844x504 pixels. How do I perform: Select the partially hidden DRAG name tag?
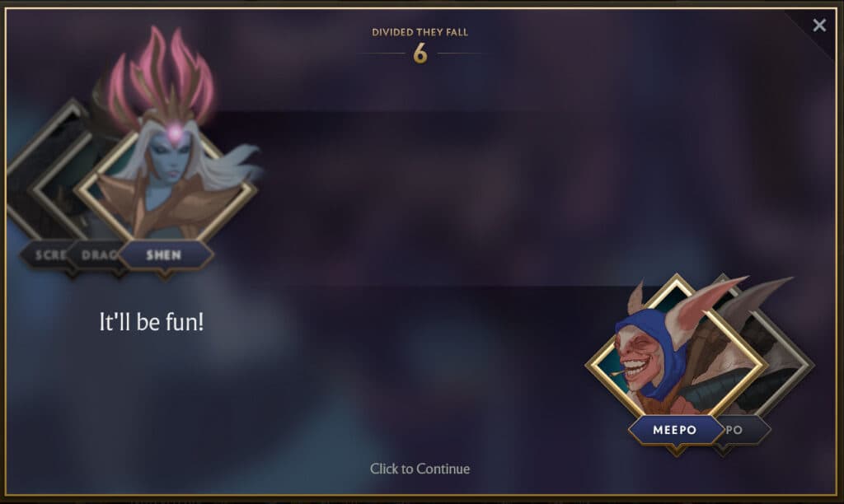coord(97,255)
